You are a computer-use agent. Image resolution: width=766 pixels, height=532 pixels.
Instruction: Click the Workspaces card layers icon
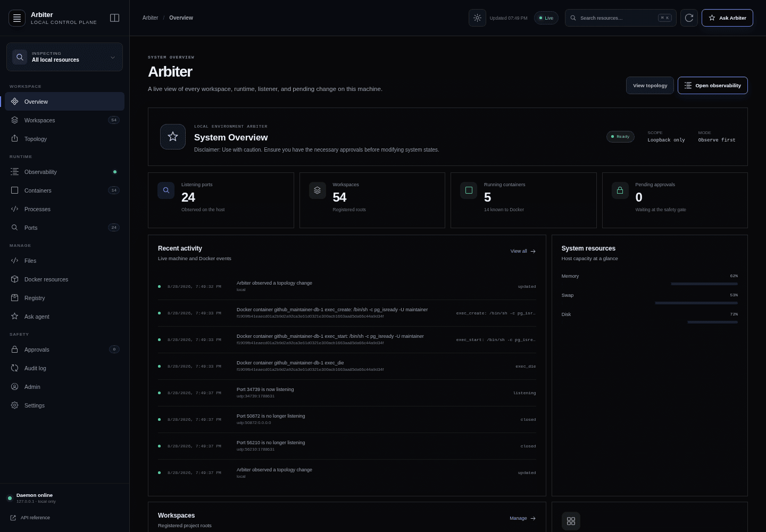click(318, 190)
